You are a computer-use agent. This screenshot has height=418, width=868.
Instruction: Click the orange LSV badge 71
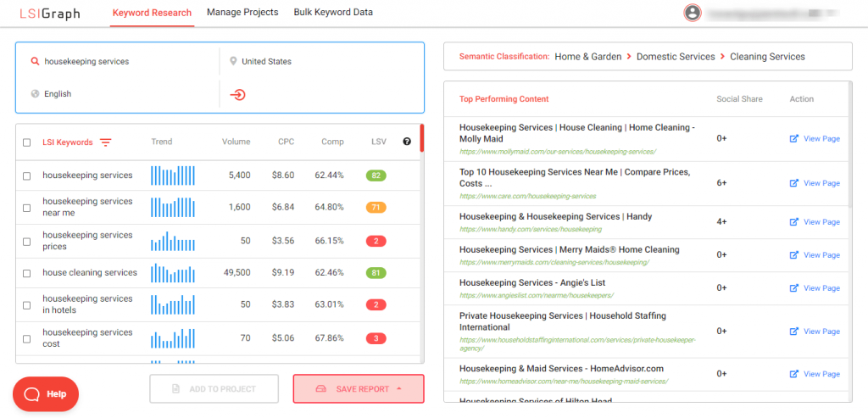[x=376, y=208]
